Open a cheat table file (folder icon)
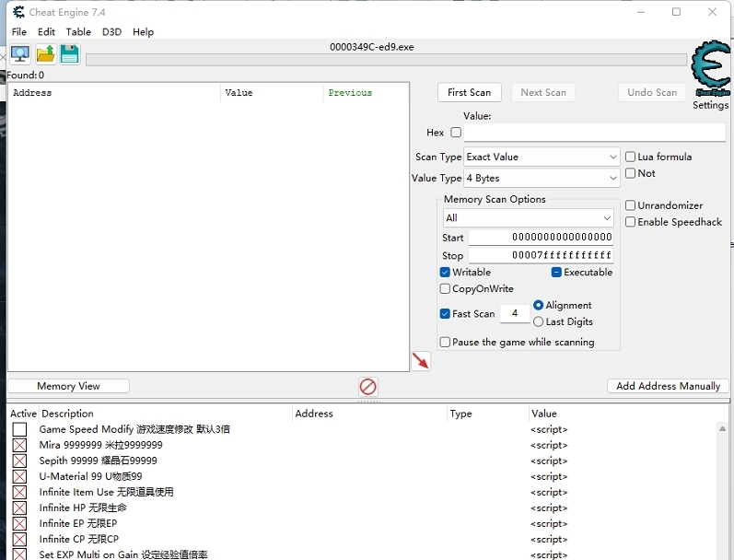734x560 pixels. point(45,54)
